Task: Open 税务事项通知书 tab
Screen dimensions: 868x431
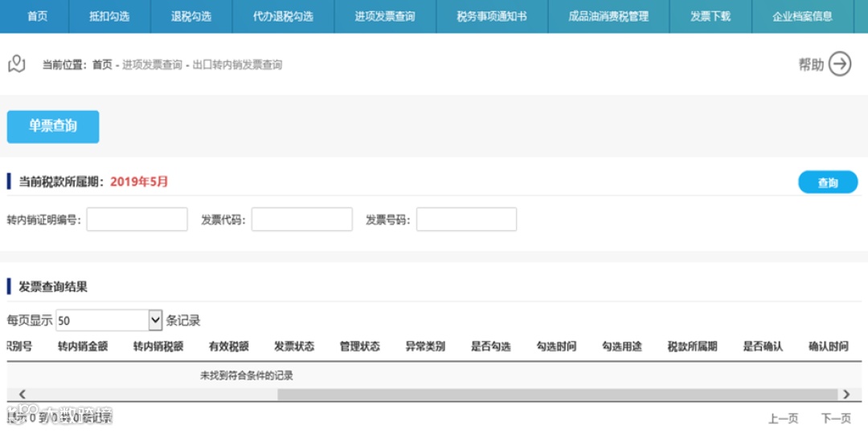Action: point(492,17)
